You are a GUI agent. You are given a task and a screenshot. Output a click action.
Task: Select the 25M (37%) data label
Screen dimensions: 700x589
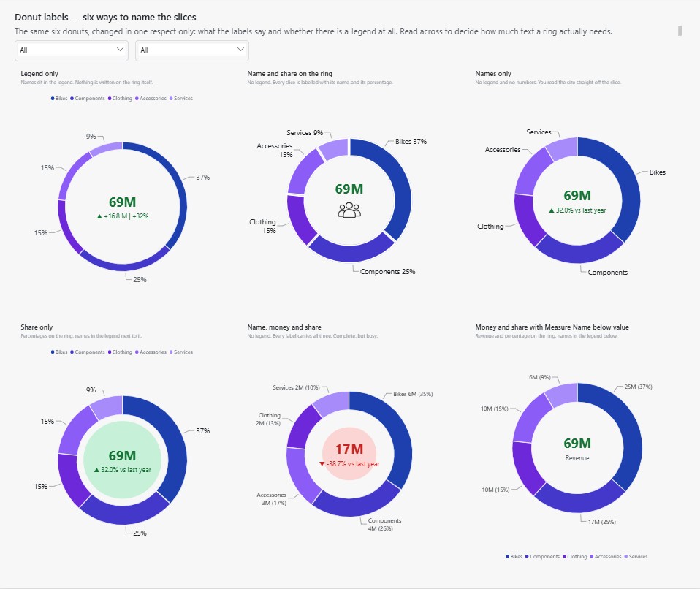638,387
